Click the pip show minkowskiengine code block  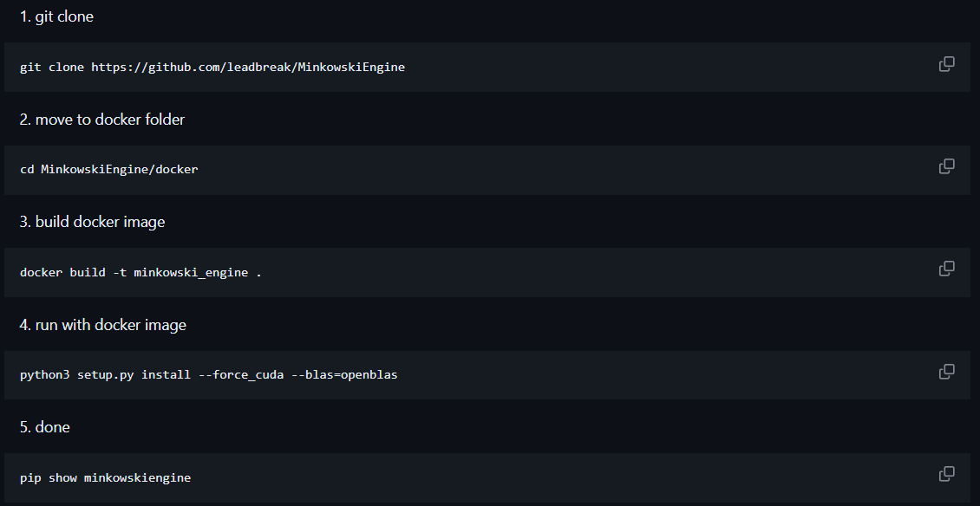105,477
